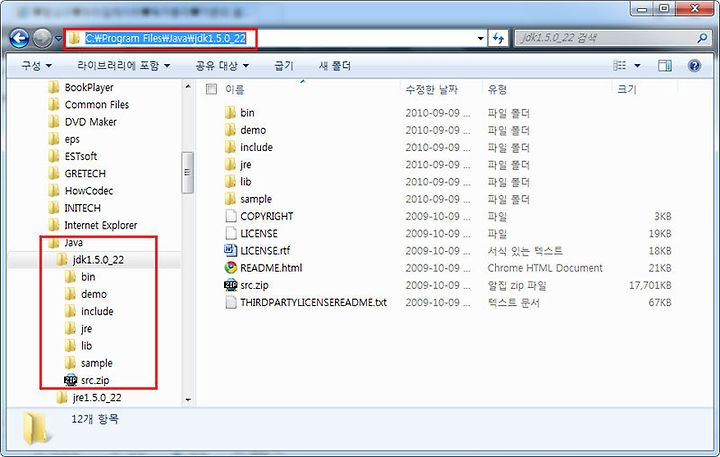Open recent locations dropdown next to Forward
Screen dimensions: 720x457
point(58,39)
